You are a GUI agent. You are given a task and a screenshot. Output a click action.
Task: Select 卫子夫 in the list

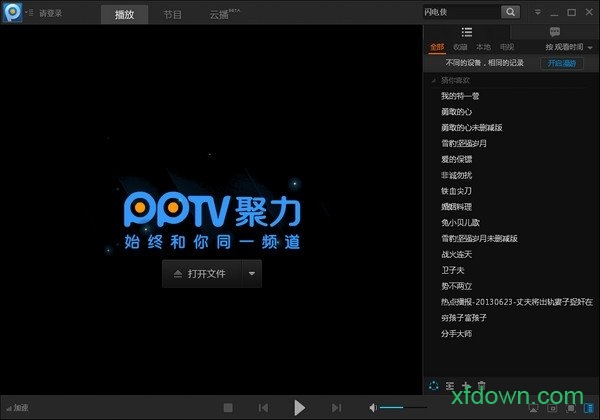point(453,270)
